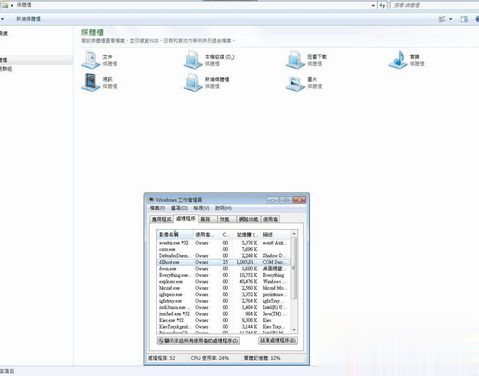Open the 迅雷下載 library icon
The image size is (479, 376).
point(295,60)
